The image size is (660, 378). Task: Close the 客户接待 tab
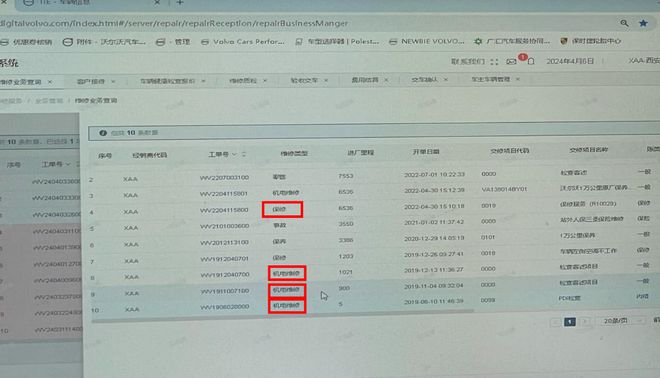click(113, 81)
